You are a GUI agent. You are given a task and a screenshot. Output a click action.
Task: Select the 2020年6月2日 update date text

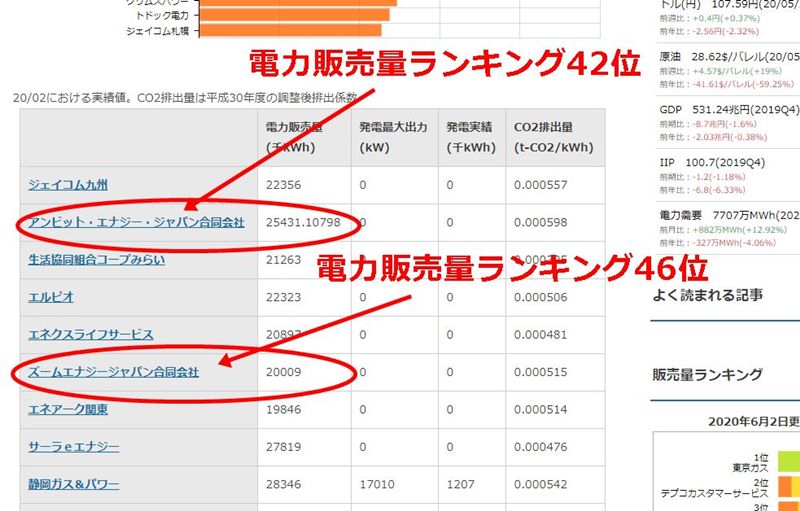tap(754, 422)
